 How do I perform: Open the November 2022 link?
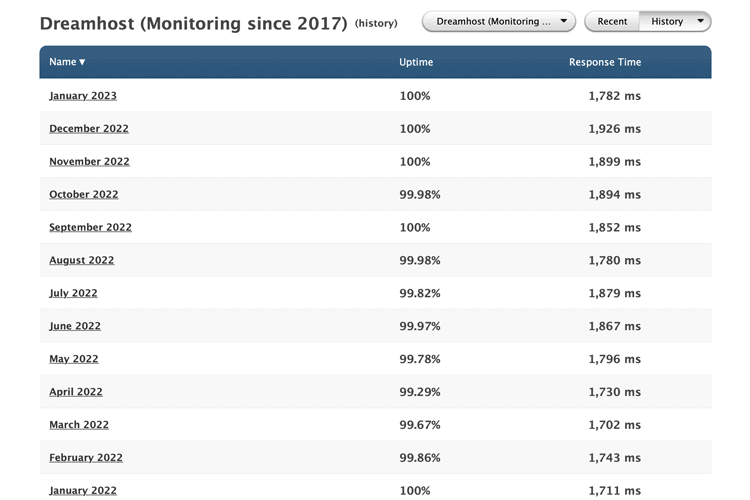tap(89, 162)
